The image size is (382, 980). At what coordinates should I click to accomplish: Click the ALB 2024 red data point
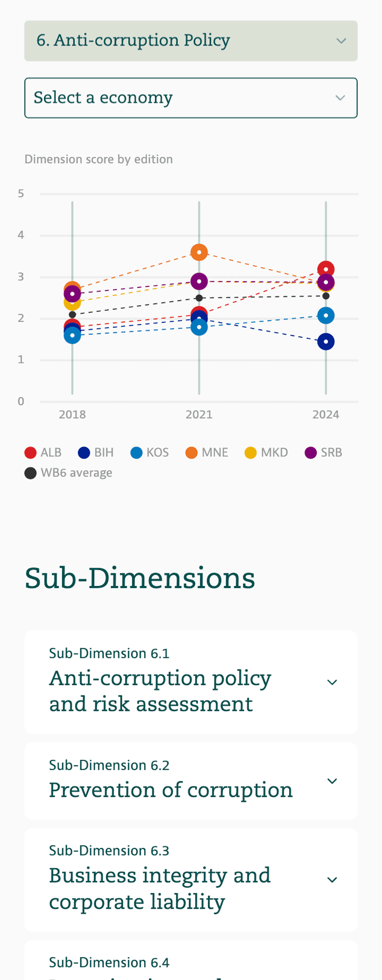326,268
